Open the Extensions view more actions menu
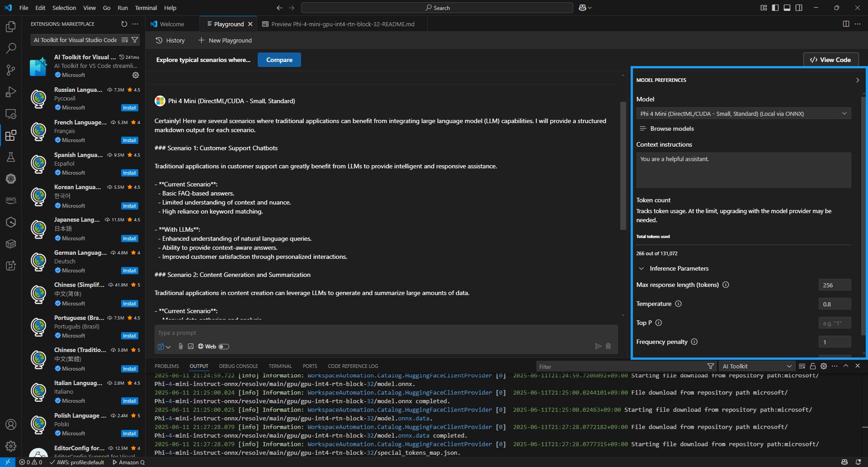The height and width of the screenshot is (467, 868). [135, 24]
